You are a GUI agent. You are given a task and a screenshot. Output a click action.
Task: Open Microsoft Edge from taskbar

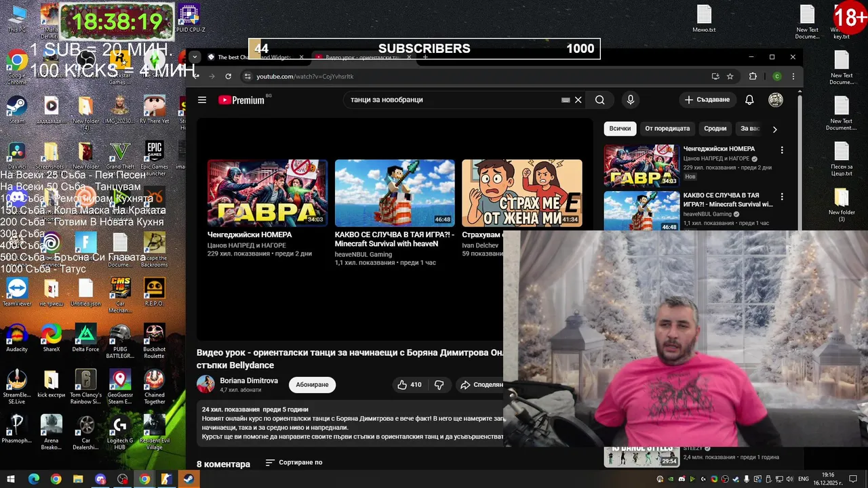coord(33,479)
